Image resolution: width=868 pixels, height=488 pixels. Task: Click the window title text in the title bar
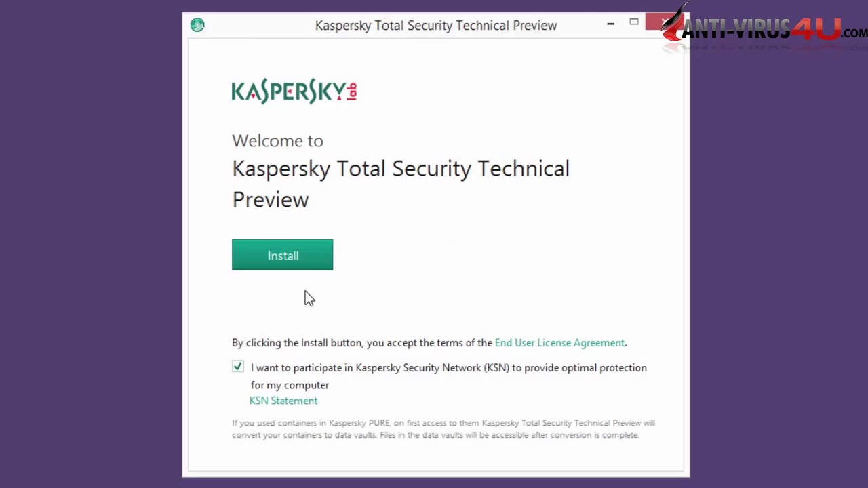coord(435,26)
